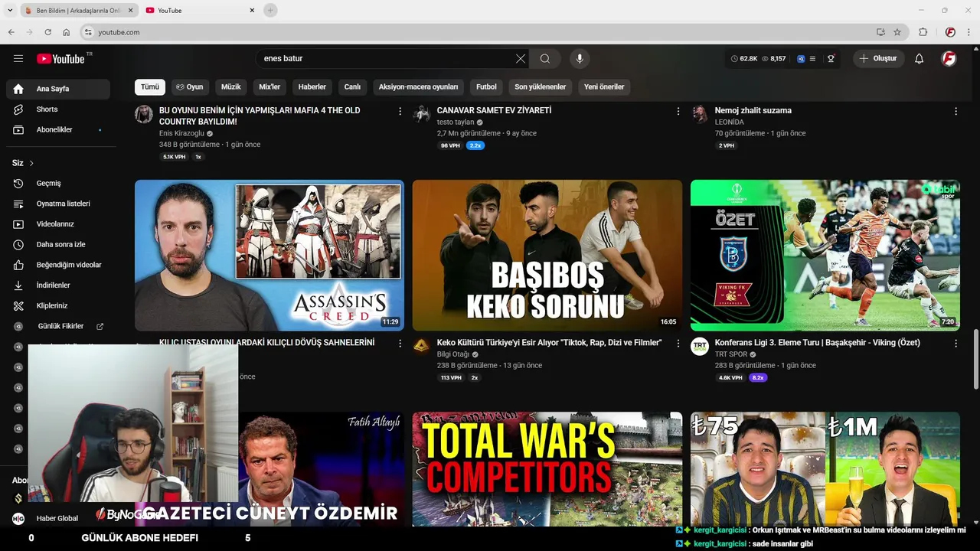Click the browser home icon
The height and width of the screenshot is (551, 980).
[67, 32]
